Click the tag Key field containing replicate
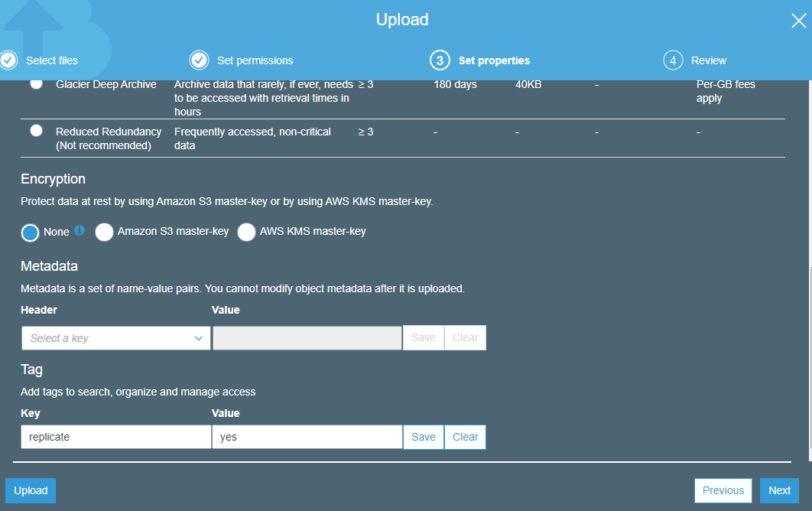Image resolution: width=812 pixels, height=511 pixels. tap(116, 437)
